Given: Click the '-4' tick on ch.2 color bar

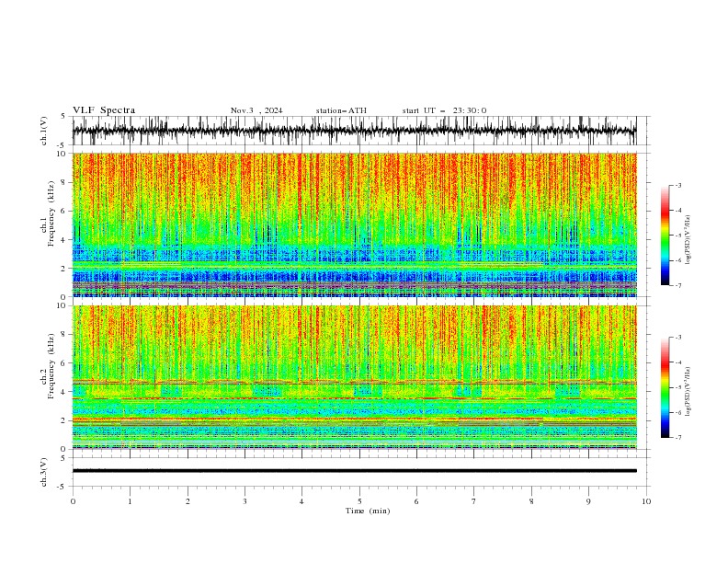Looking at the screenshot, I should click(677, 362).
